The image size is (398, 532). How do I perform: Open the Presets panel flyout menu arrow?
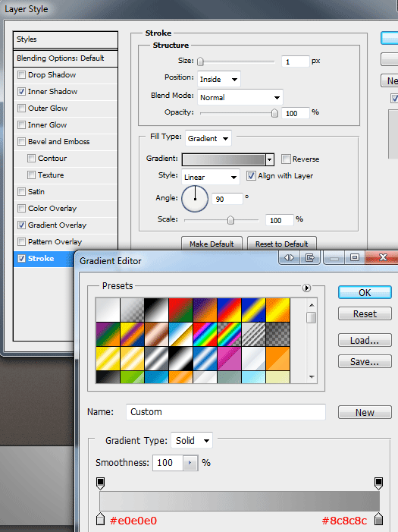point(306,288)
